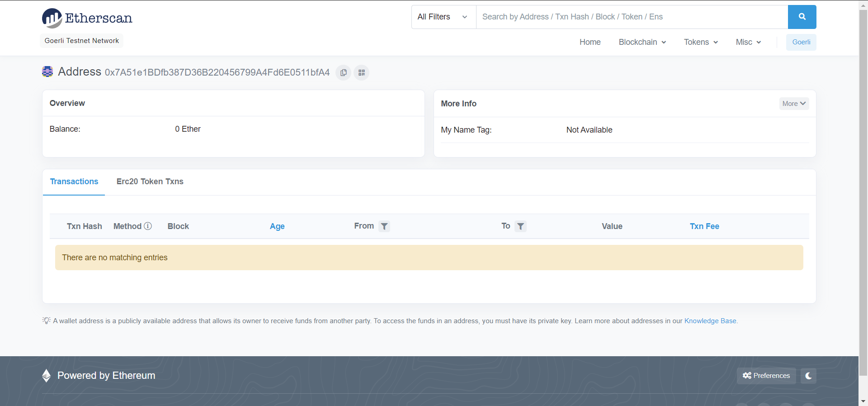Copy the address to the clipboard
This screenshot has width=868, height=406.
344,72
